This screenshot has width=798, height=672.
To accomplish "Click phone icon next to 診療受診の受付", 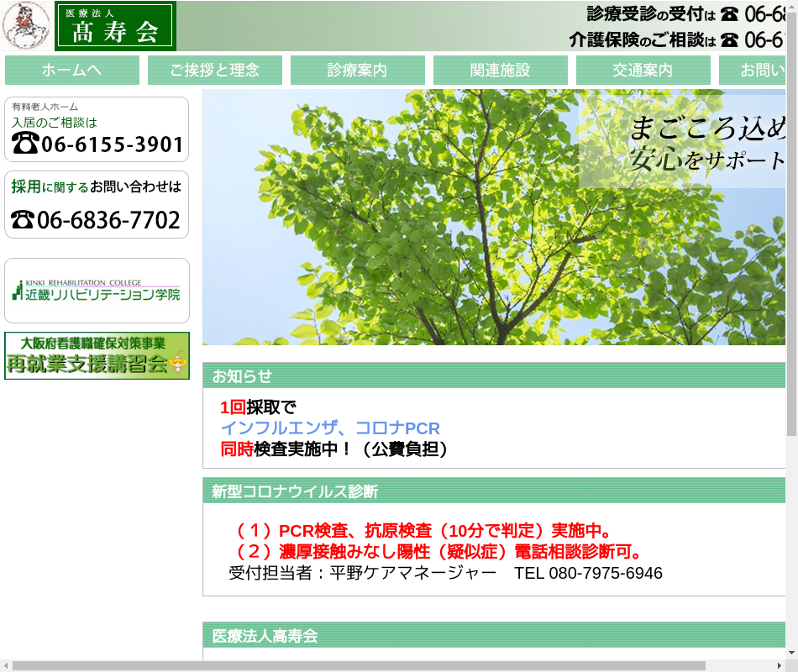I will [x=729, y=14].
